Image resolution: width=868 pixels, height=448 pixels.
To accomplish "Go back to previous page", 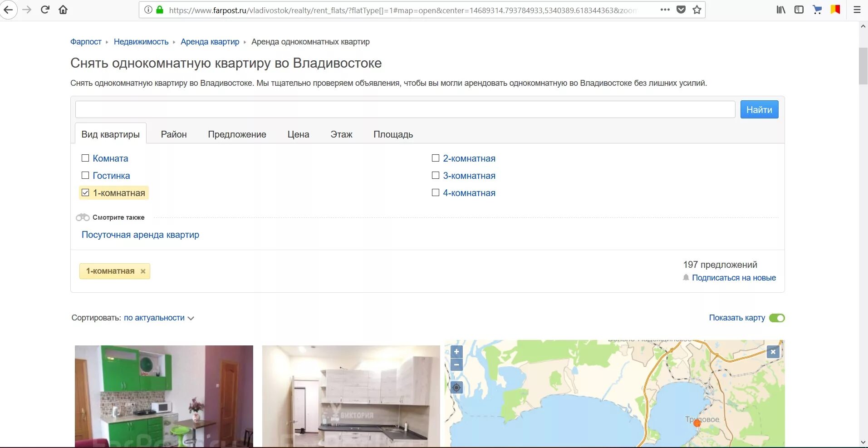I will coord(9,10).
